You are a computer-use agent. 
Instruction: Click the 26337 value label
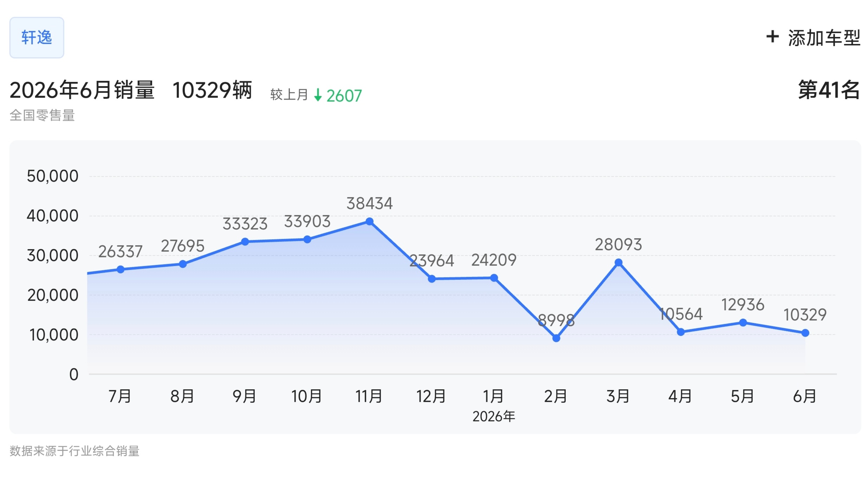(120, 252)
